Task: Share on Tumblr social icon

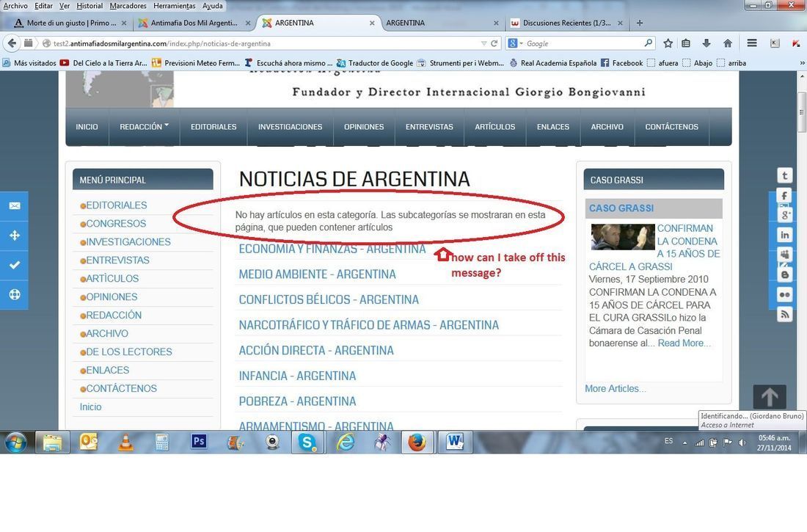Action: coord(784,175)
